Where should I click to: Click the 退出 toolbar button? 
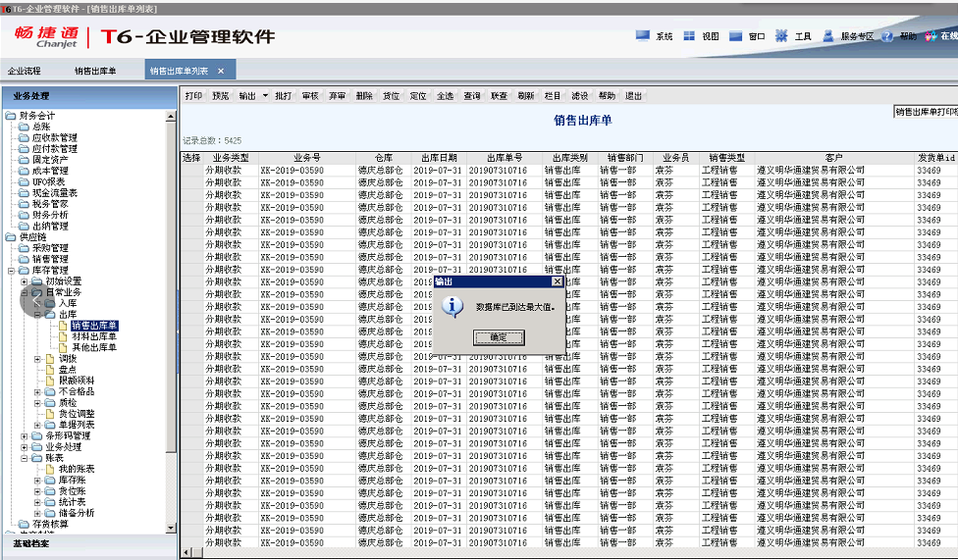[x=633, y=96]
